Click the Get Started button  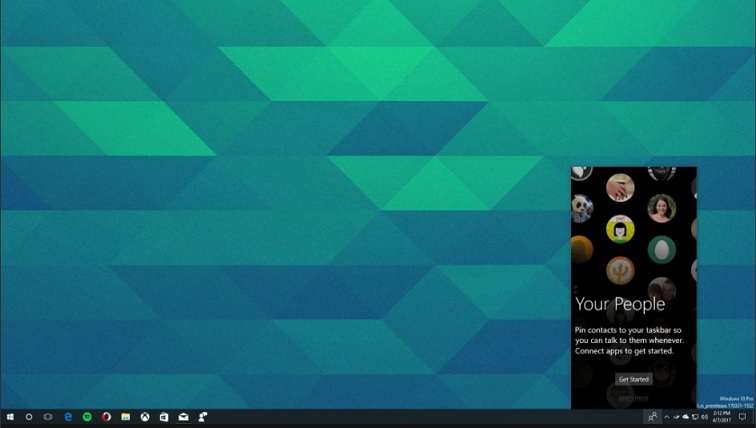tap(633, 379)
